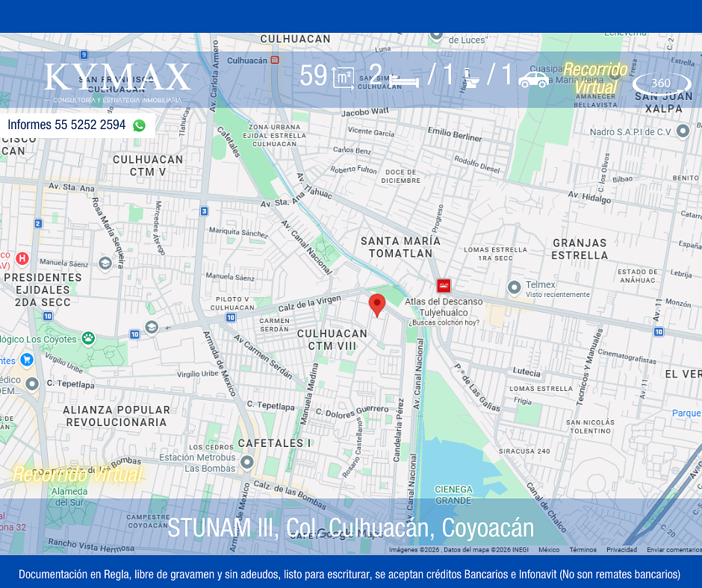702x588 pixels.
Task: Click the bottom-left Recorrido Virtual text
Action: tap(77, 474)
